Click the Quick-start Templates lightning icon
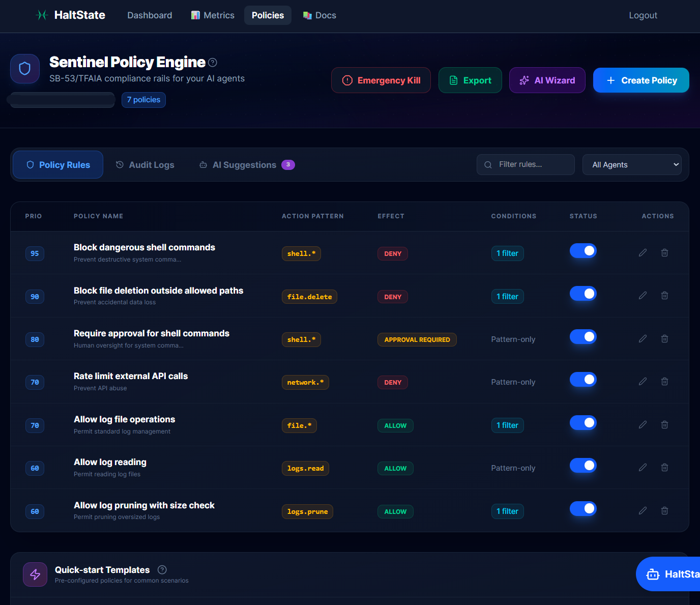This screenshot has height=605, width=700. coord(35,574)
